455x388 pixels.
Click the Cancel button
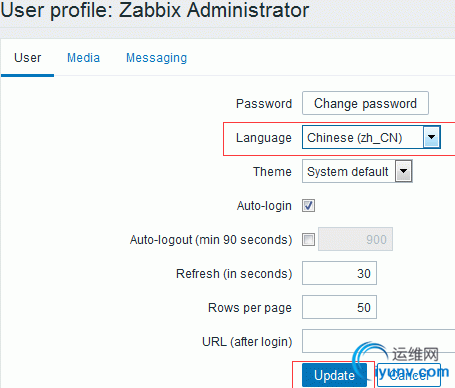pos(409,375)
